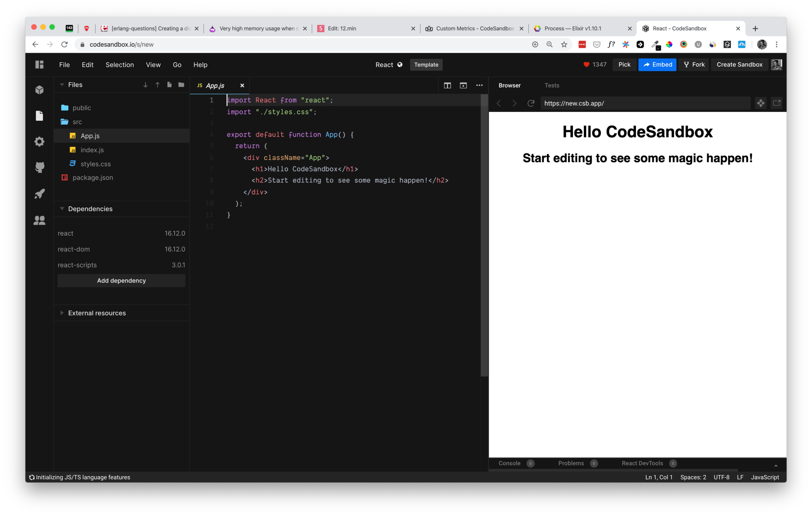Click the new folder icon in Files header
The height and width of the screenshot is (516, 812).
181,85
